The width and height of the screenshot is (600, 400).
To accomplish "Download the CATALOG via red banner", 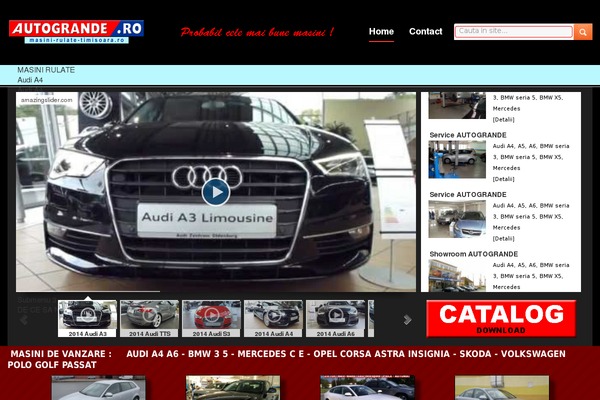I will pos(501,318).
